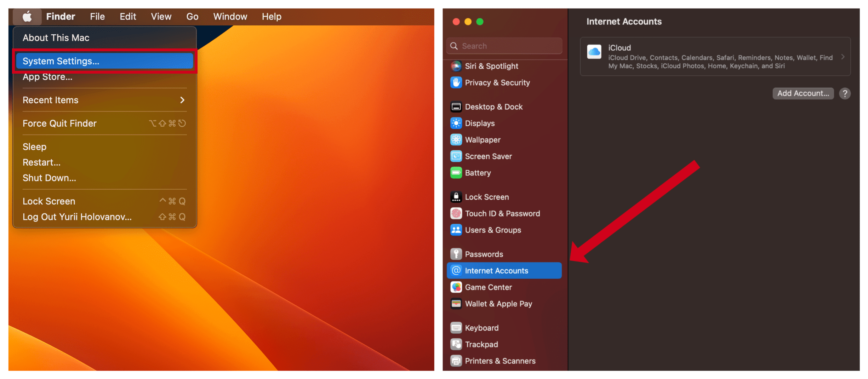Expand the Recent Items submenu arrow
Screen dimensions: 868x379
point(182,100)
